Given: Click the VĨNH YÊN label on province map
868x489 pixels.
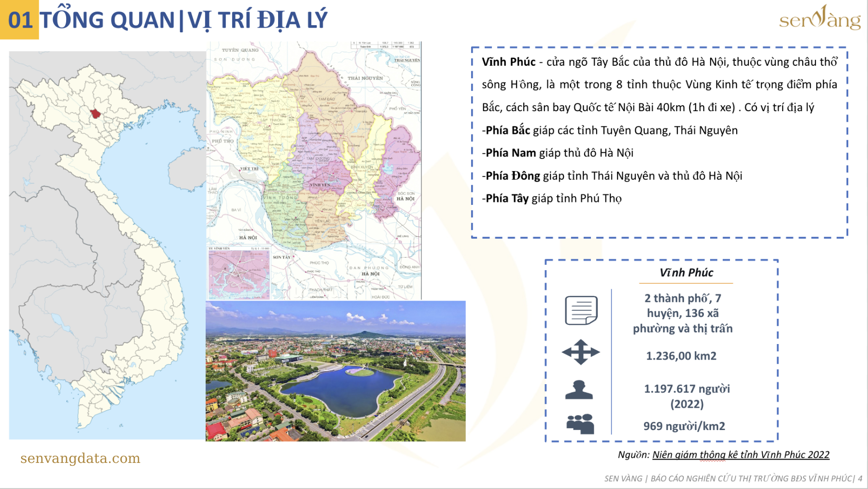Looking at the screenshot, I should coord(320,185).
